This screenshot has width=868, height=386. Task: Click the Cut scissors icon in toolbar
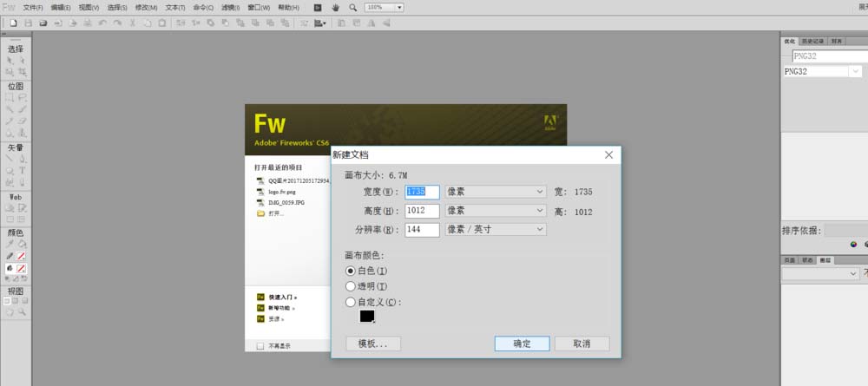132,23
